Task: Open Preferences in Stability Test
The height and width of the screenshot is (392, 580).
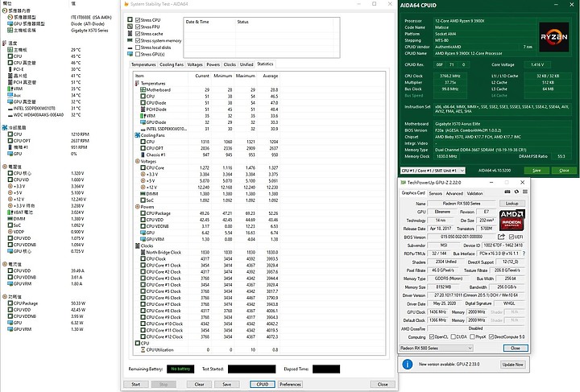Action: tap(290, 385)
